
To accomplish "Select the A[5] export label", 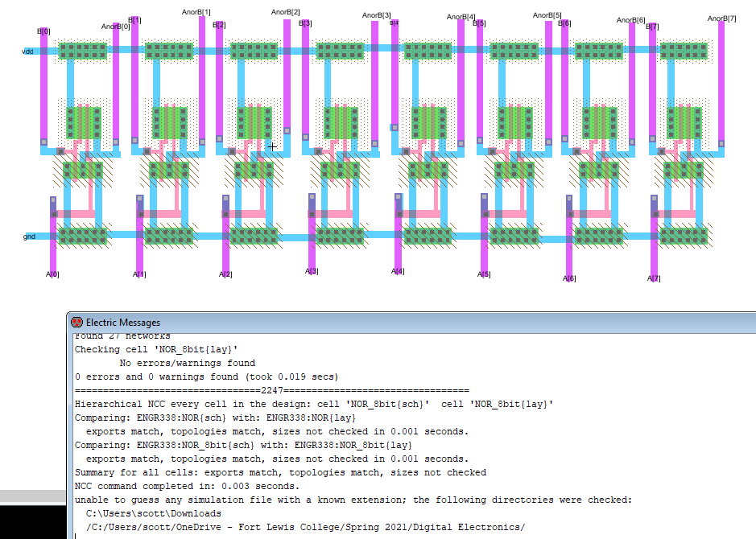I will [484, 274].
